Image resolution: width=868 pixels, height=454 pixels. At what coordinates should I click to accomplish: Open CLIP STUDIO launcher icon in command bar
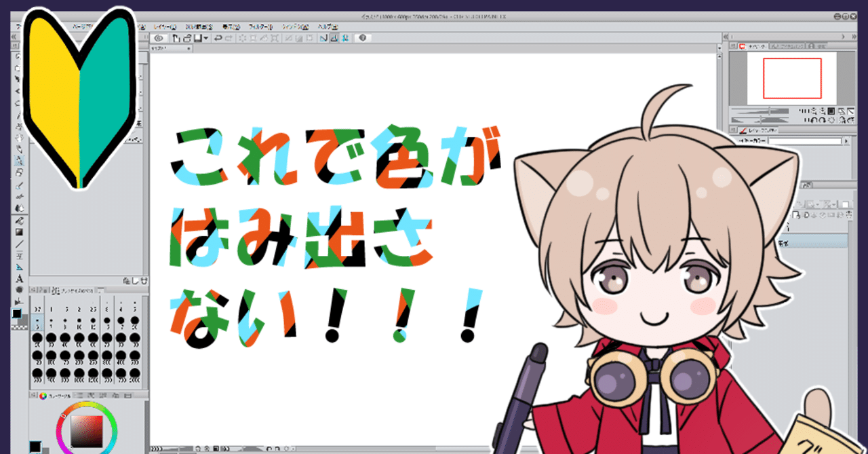click(159, 38)
